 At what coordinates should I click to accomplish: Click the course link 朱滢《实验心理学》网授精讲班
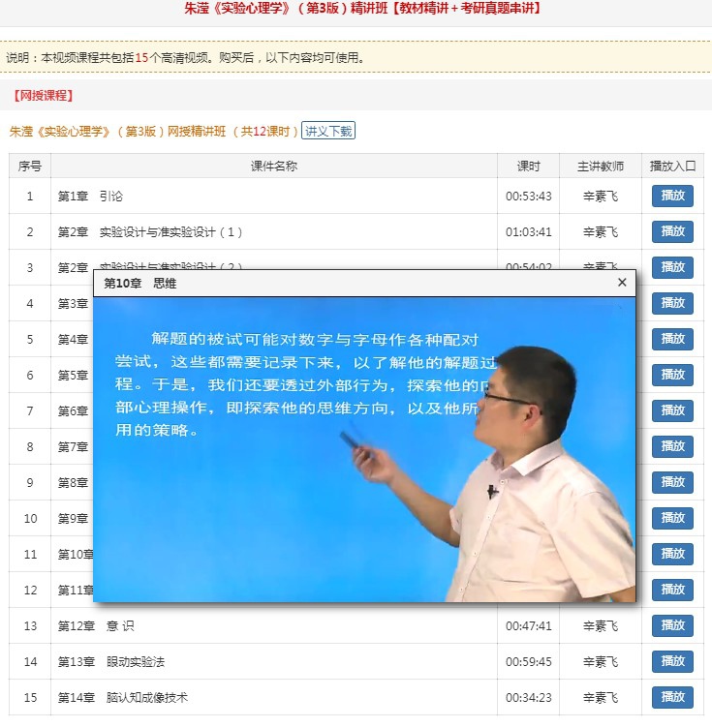(x=154, y=132)
